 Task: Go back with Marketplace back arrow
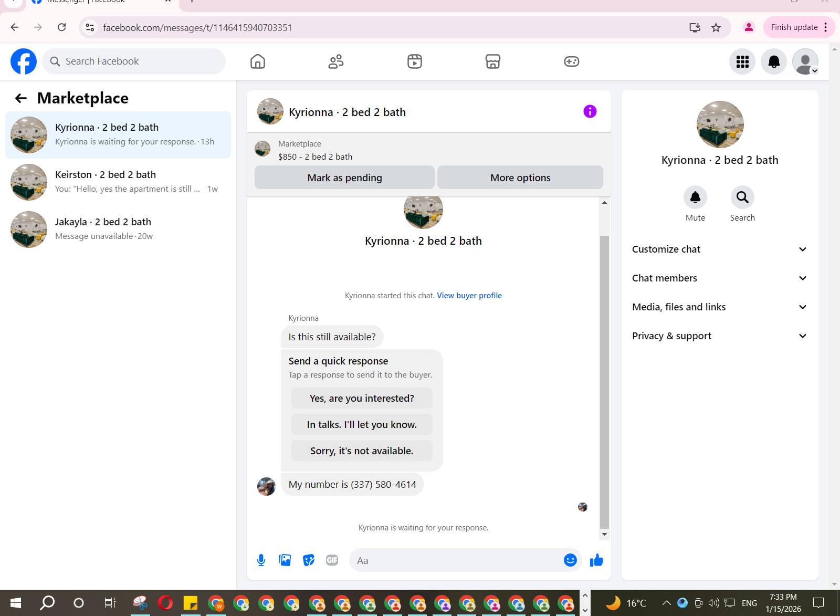pos(21,98)
